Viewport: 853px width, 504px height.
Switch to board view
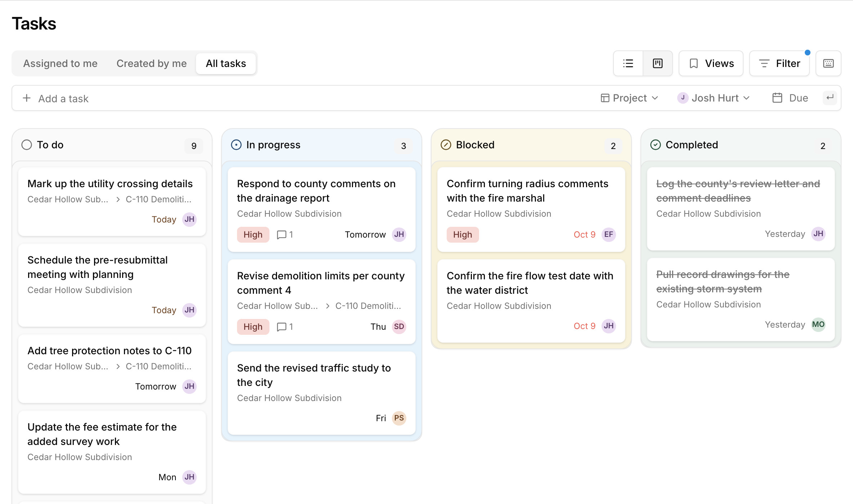(658, 63)
